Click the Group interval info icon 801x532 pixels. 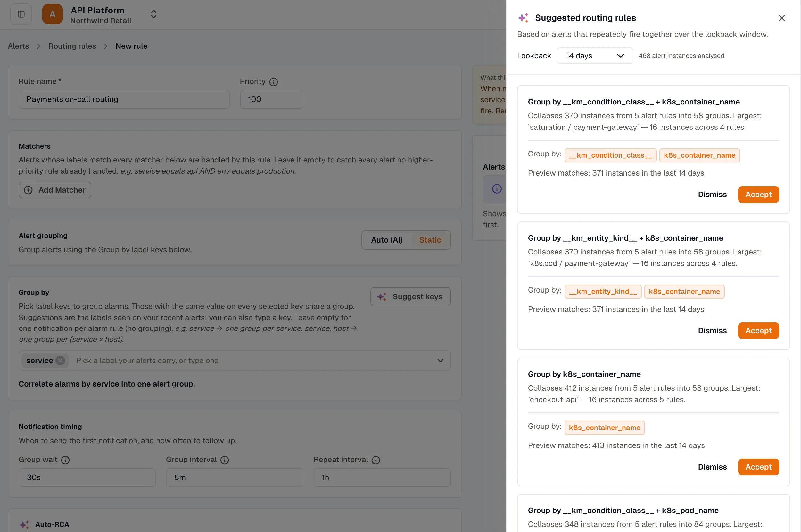point(224,460)
